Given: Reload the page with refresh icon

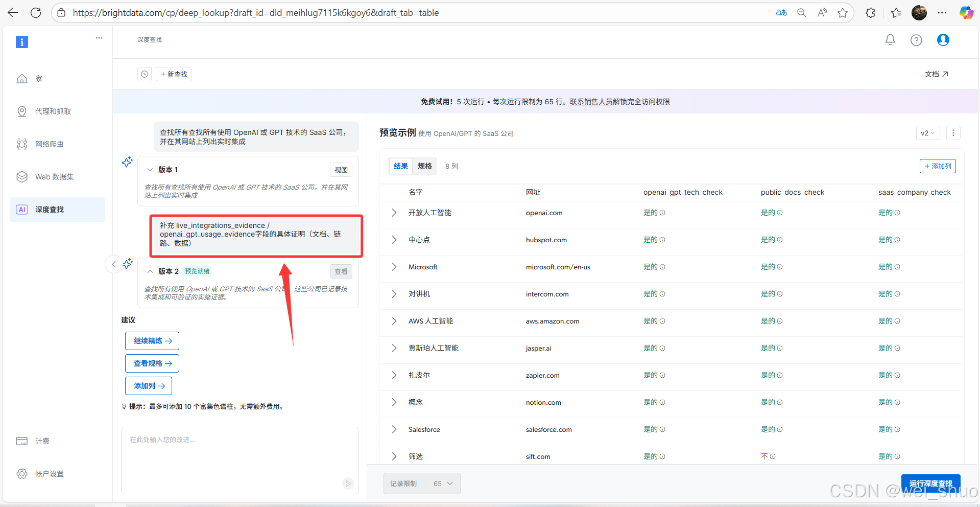Looking at the screenshot, I should click(x=36, y=13).
